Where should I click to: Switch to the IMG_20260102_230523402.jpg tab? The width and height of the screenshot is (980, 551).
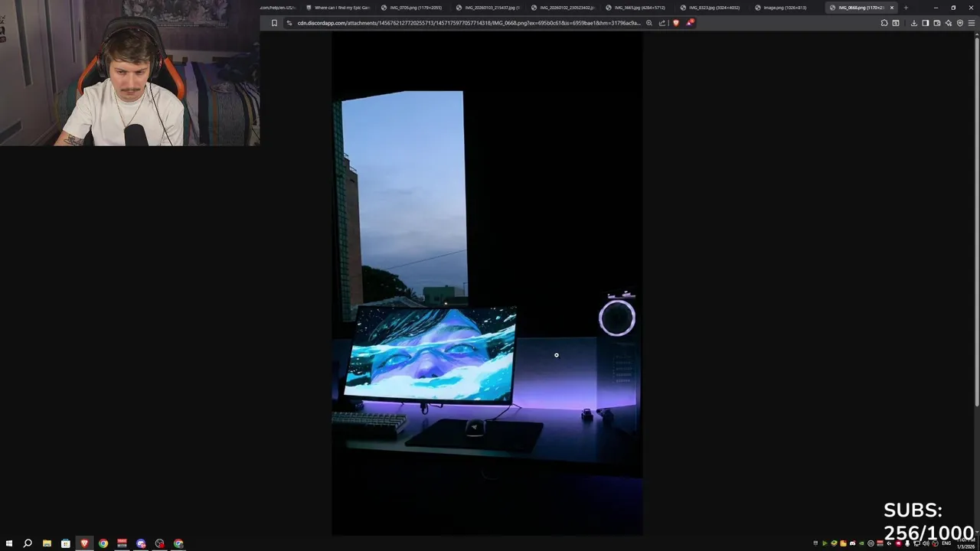(563, 8)
